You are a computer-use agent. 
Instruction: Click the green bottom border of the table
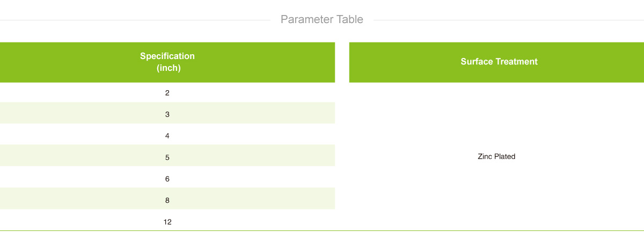322,231
